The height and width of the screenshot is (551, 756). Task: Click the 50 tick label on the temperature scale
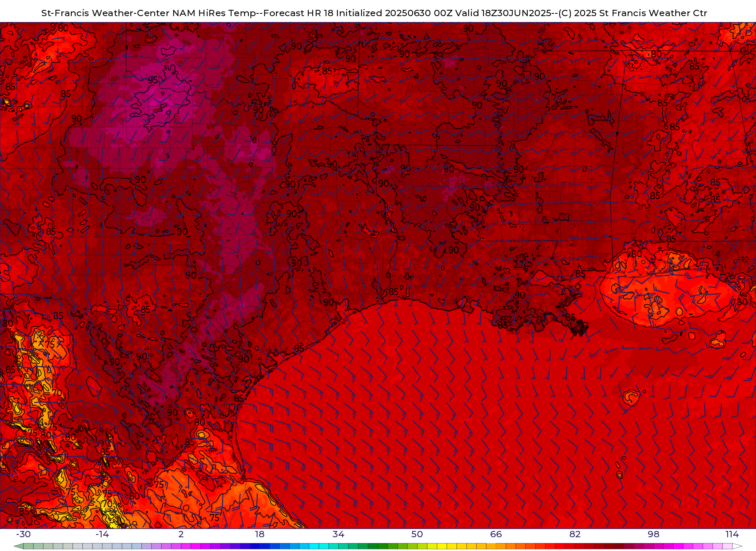coord(417,534)
